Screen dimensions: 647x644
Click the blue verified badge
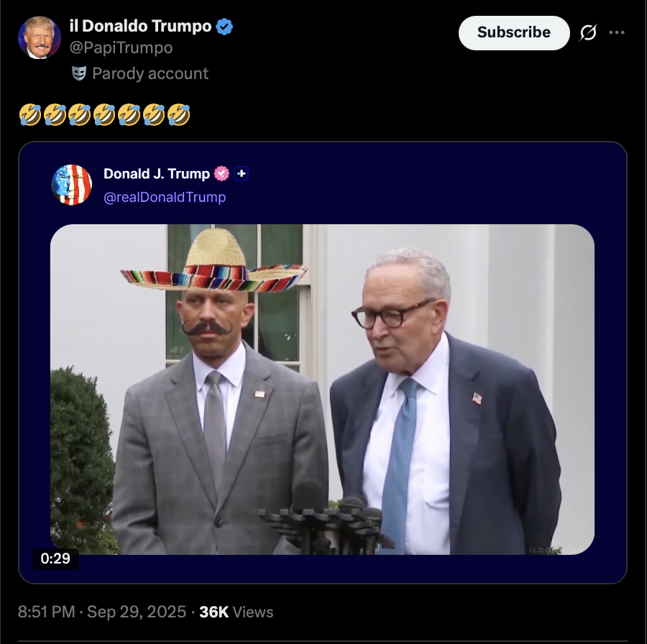coord(225,27)
